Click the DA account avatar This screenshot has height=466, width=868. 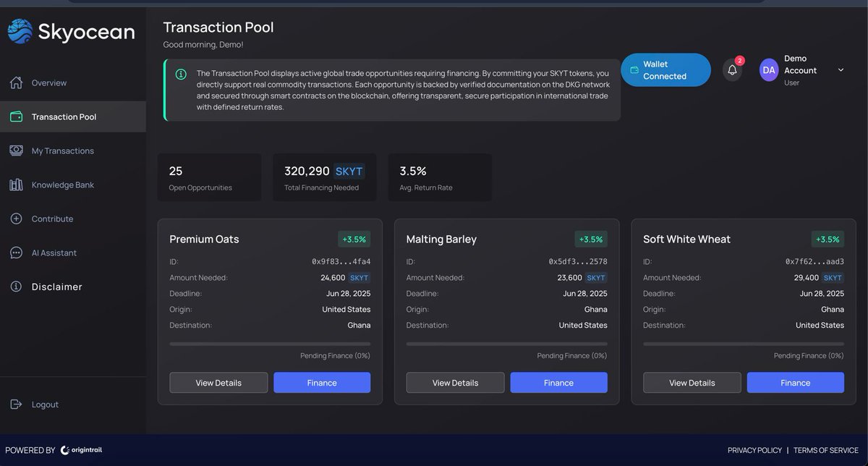769,70
